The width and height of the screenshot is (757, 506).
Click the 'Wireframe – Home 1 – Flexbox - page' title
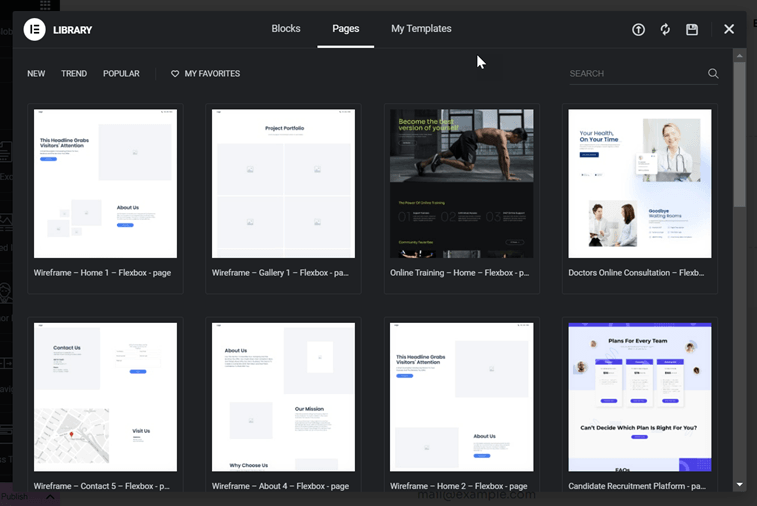[102, 273]
